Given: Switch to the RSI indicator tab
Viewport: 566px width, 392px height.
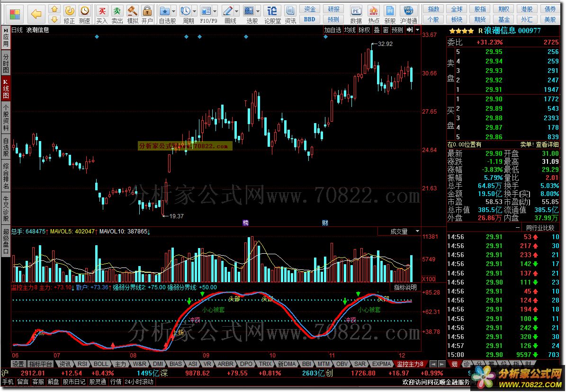Looking at the screenshot, I should (82, 364).
